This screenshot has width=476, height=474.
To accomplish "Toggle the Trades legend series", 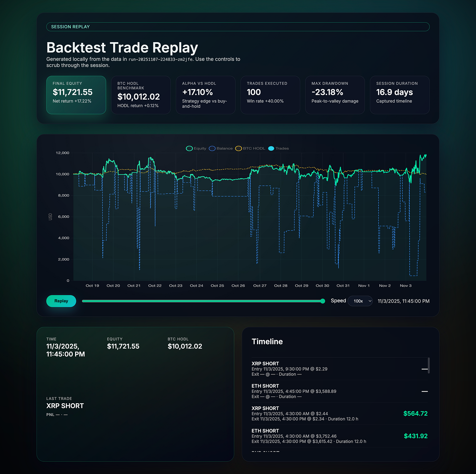I will click(278, 148).
